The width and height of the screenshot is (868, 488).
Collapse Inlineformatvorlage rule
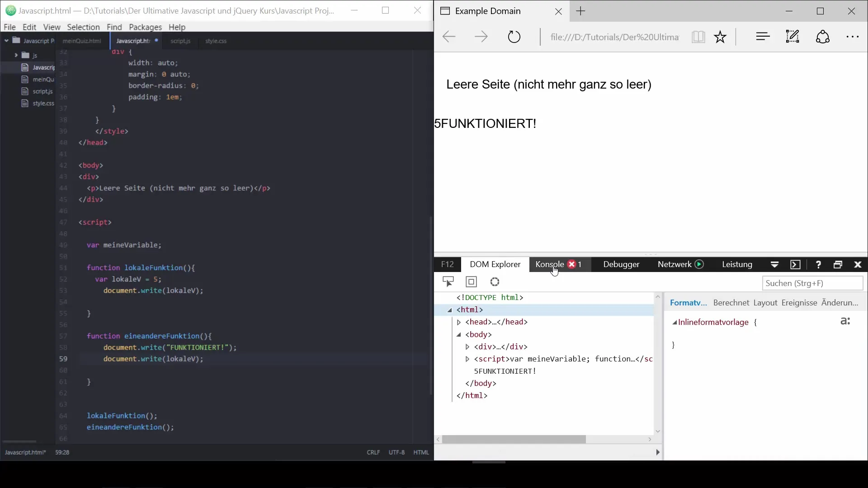[675, 323]
